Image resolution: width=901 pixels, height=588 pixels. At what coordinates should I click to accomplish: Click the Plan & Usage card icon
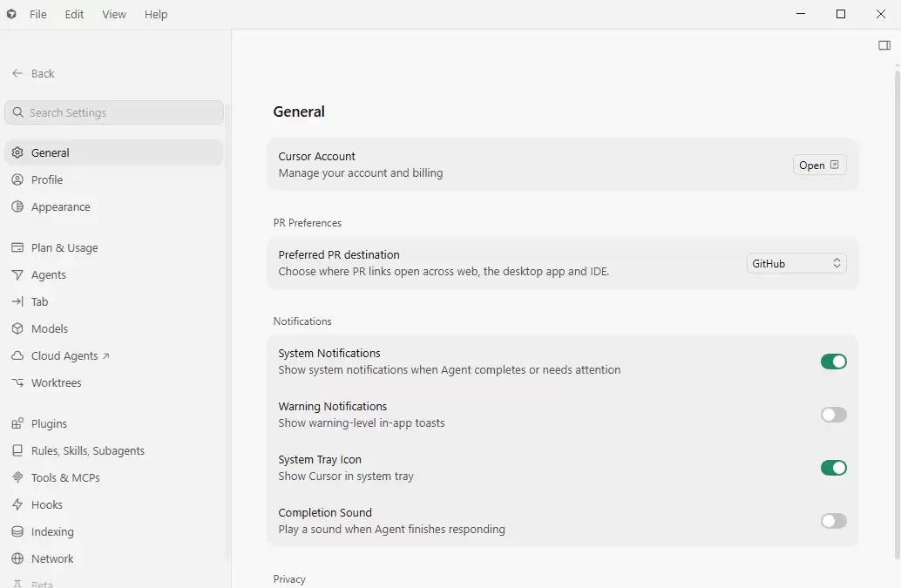[x=17, y=247]
